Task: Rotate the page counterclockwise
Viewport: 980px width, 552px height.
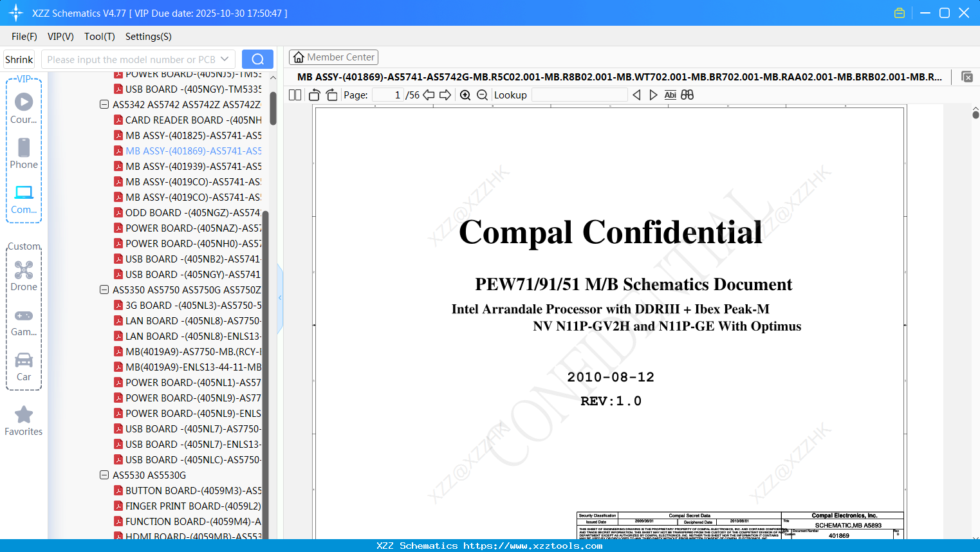Action: pyautogui.click(x=315, y=95)
